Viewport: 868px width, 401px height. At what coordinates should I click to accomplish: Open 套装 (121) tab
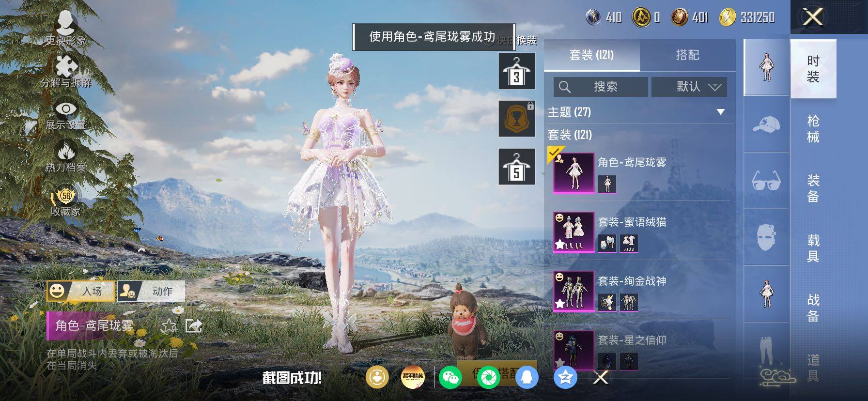591,55
